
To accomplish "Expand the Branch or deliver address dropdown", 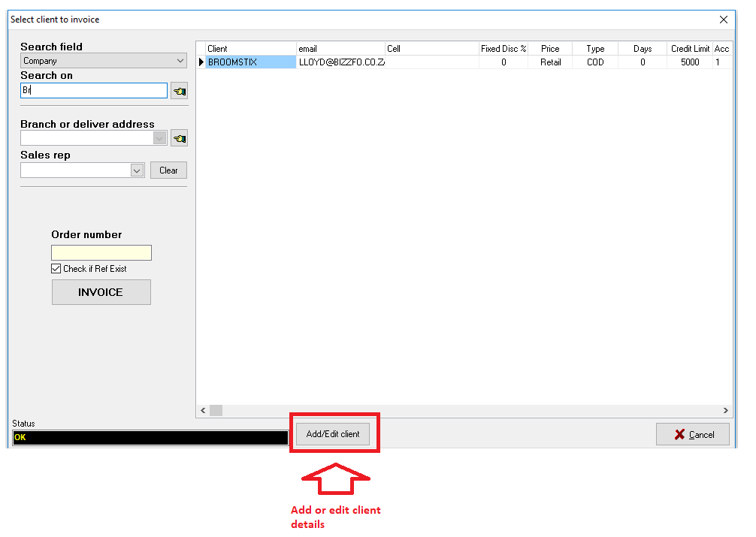I will point(159,138).
